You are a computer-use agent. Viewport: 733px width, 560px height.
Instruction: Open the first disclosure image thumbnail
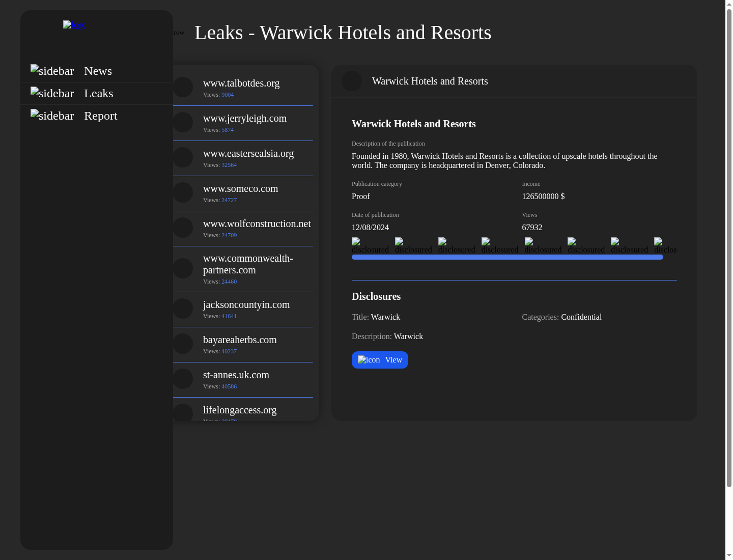pos(370,246)
